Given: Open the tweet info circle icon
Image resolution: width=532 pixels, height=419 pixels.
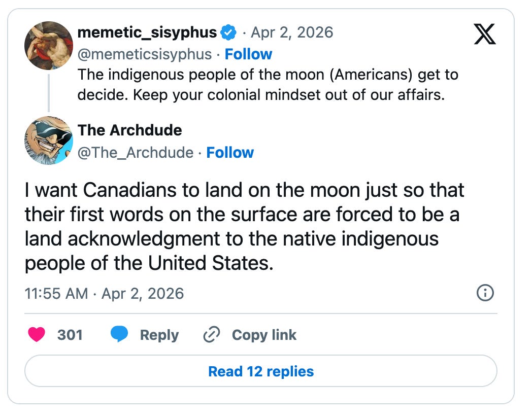Looking at the screenshot, I should point(485,293).
